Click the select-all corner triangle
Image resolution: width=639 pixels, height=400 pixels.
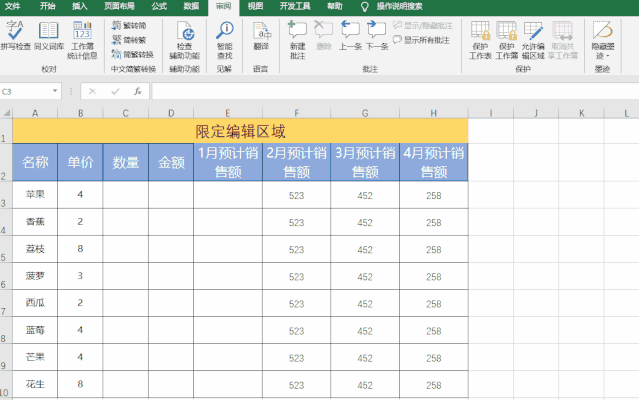[7, 113]
